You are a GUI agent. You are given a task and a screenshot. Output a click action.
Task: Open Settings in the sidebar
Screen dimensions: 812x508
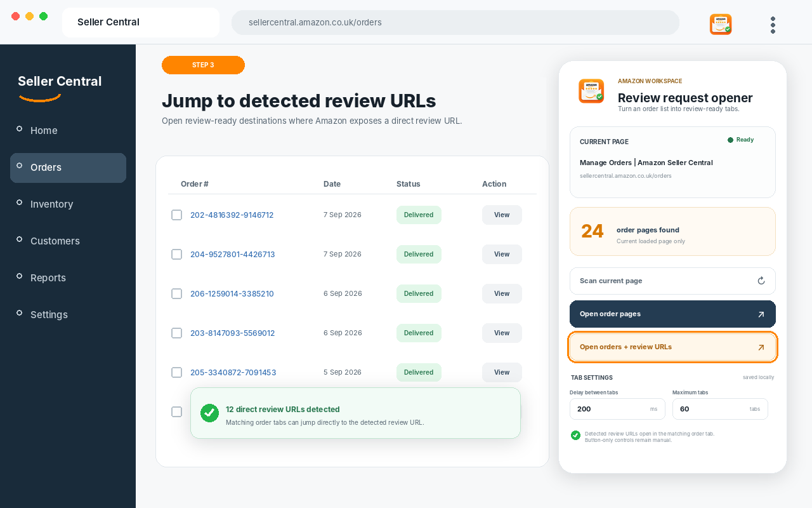point(68,314)
